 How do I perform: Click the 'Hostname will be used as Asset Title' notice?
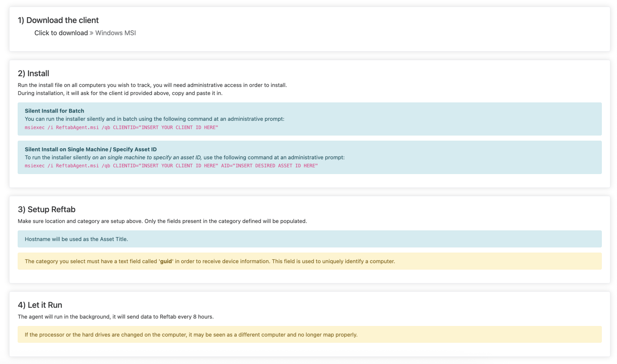pos(309,239)
